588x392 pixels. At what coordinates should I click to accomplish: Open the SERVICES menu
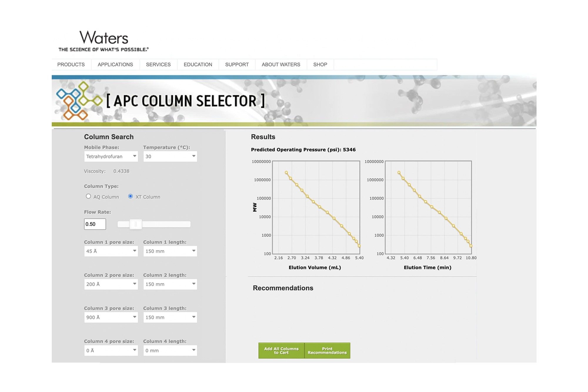click(x=158, y=64)
